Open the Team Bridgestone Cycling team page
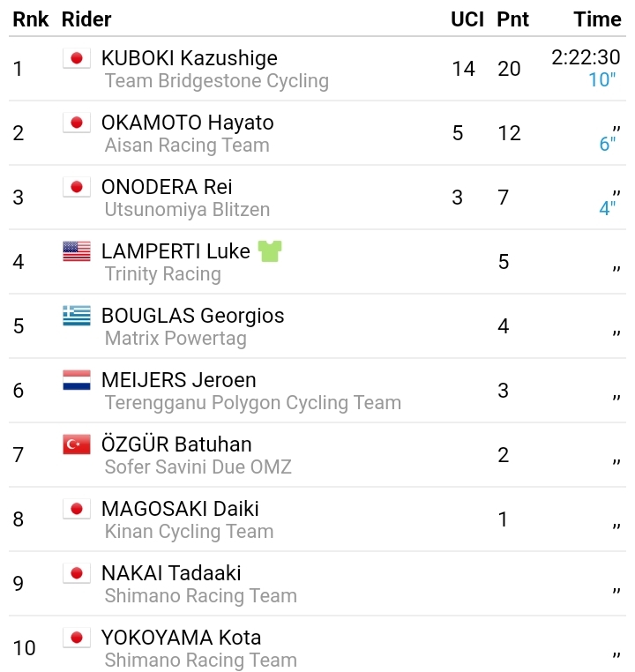The height and width of the screenshot is (672, 635). pos(216,81)
